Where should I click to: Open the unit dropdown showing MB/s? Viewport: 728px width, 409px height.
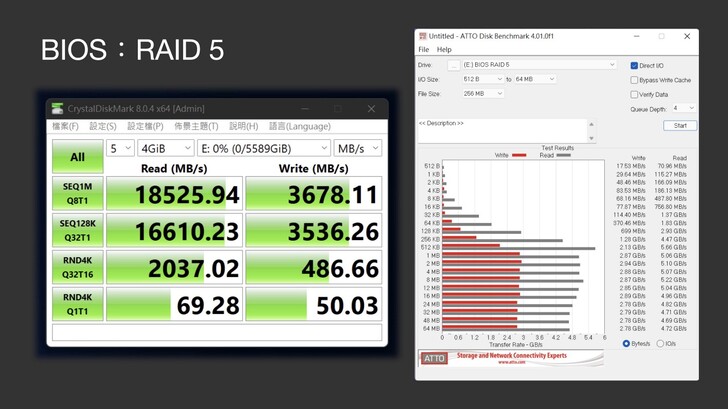coord(358,149)
